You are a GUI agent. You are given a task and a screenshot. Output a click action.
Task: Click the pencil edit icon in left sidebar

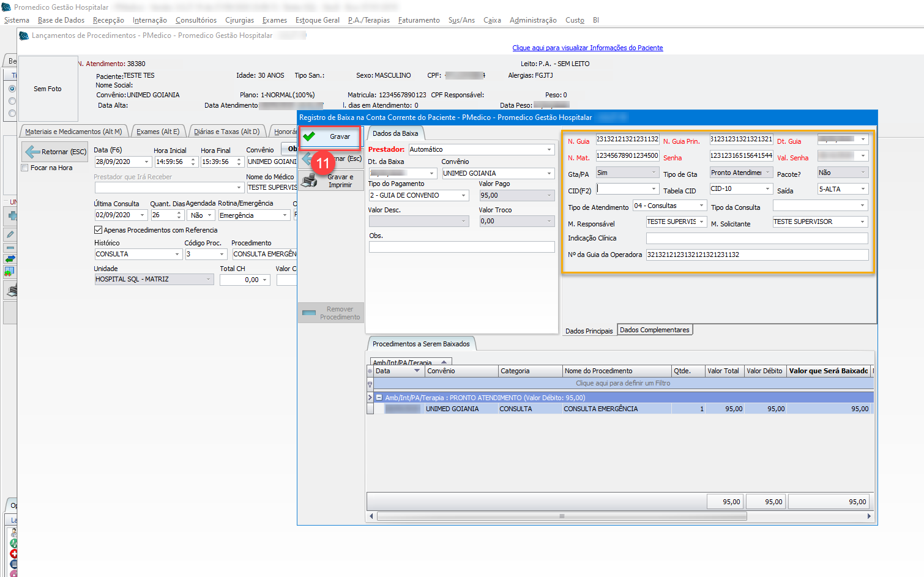pyautogui.click(x=10, y=234)
